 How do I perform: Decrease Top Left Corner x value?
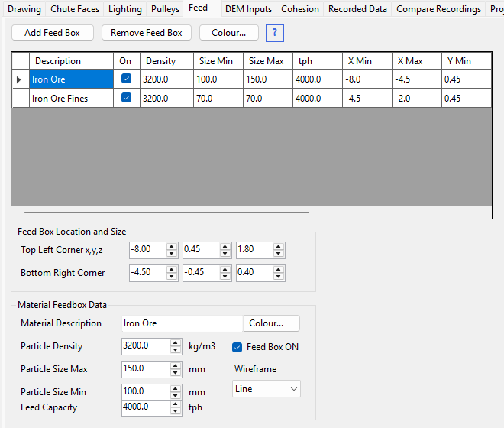pyautogui.click(x=172, y=254)
